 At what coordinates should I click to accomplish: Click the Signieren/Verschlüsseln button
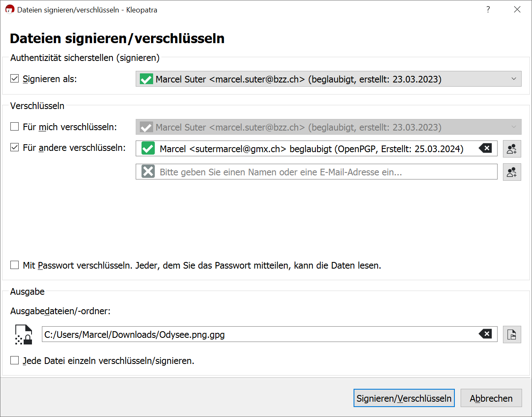pyautogui.click(x=404, y=398)
